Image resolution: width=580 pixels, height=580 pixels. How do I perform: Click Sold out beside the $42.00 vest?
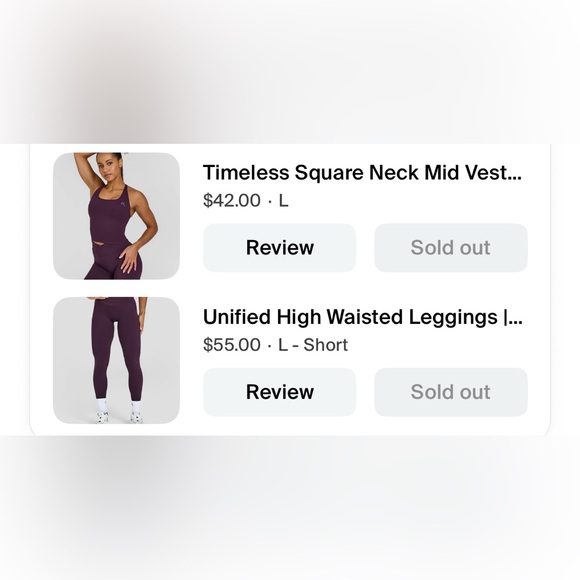pyautogui.click(x=451, y=247)
